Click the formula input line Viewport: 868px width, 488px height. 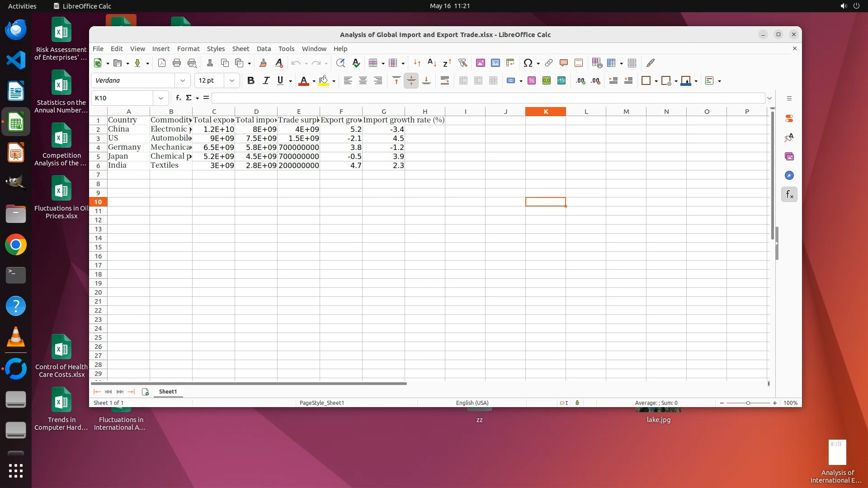coord(488,98)
